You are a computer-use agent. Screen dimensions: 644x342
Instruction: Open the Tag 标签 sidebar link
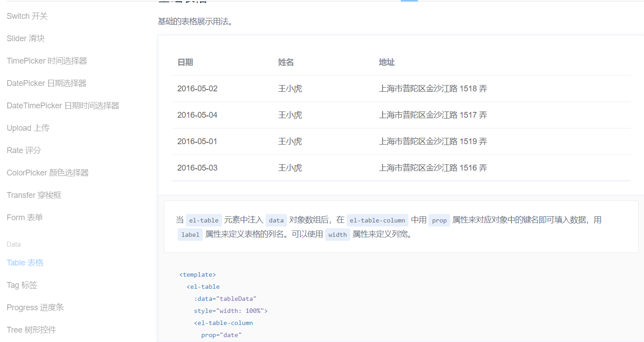22,285
